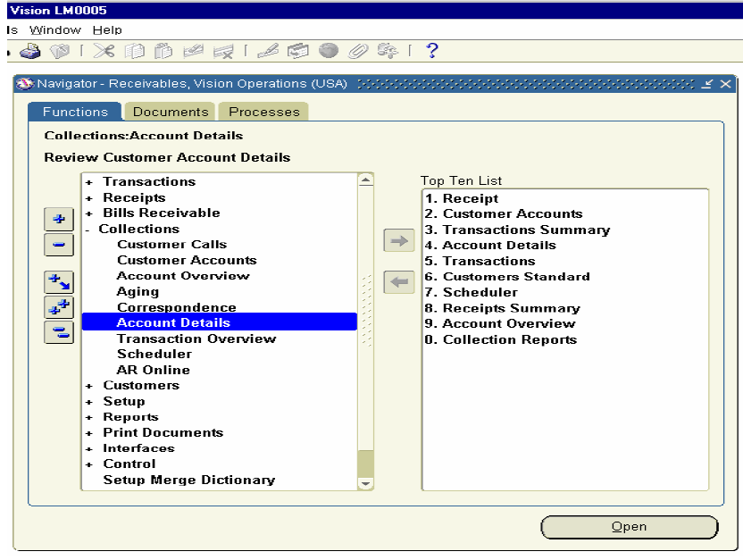
Task: Select highlighted Account Details tree item
Action: point(220,322)
